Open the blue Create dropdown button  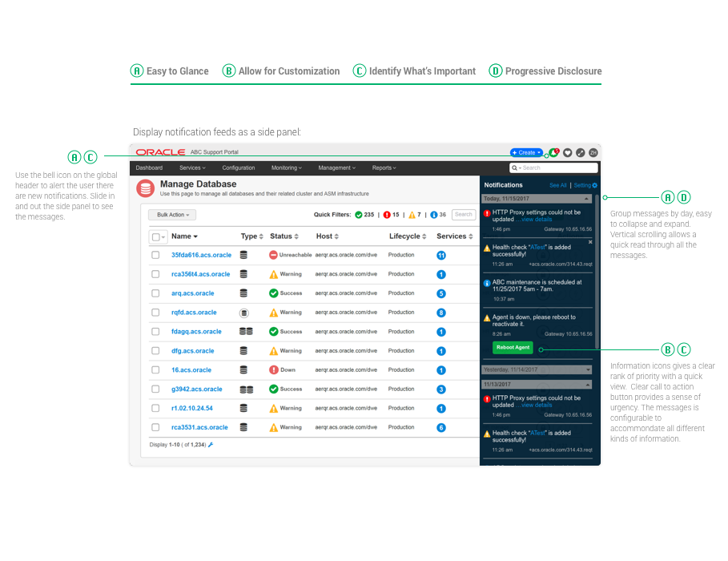pos(526,152)
